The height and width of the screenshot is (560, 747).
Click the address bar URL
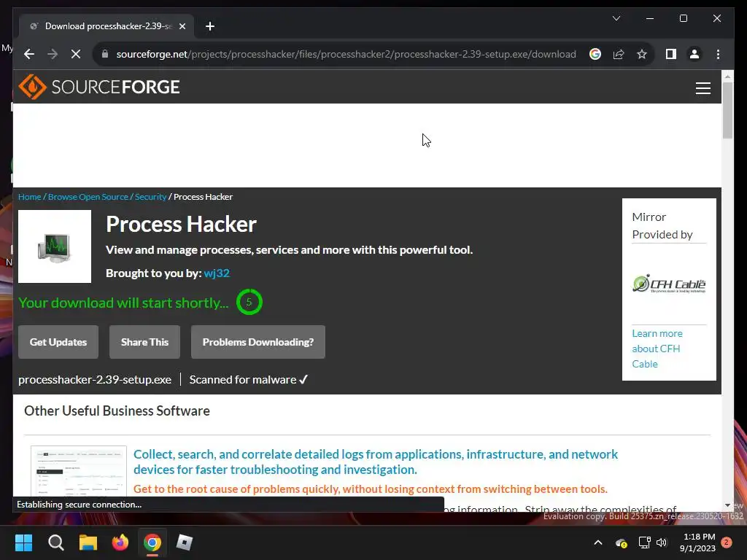point(346,54)
